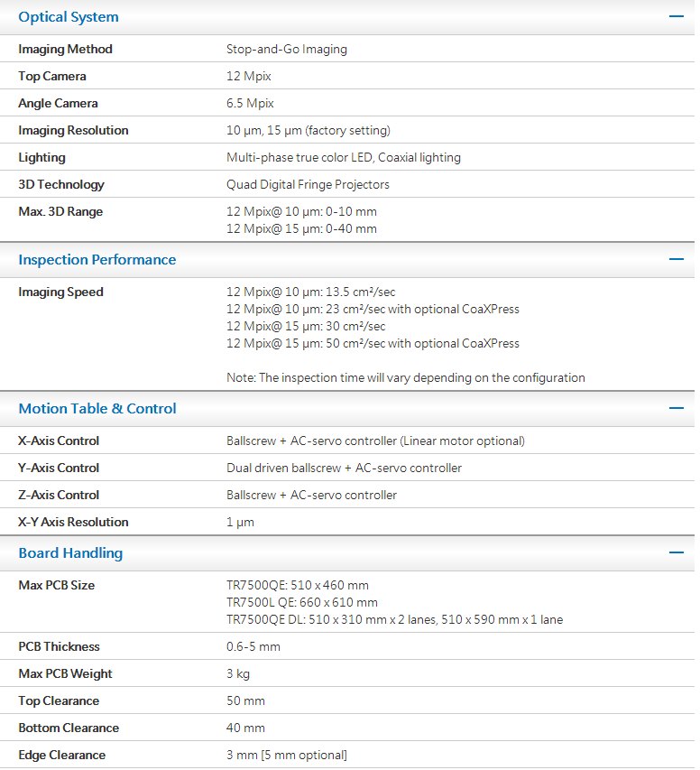Click the Imaging Speed row label

(x=60, y=292)
